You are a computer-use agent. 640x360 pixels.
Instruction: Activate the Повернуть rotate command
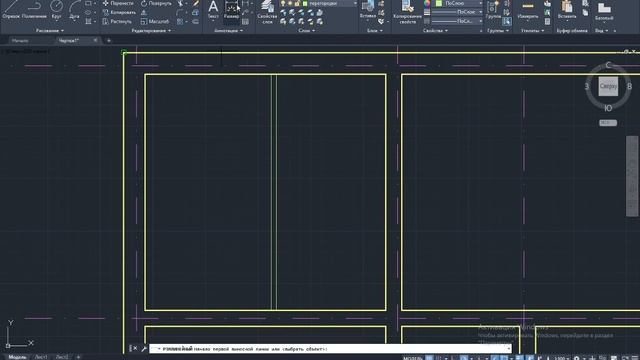point(156,3)
